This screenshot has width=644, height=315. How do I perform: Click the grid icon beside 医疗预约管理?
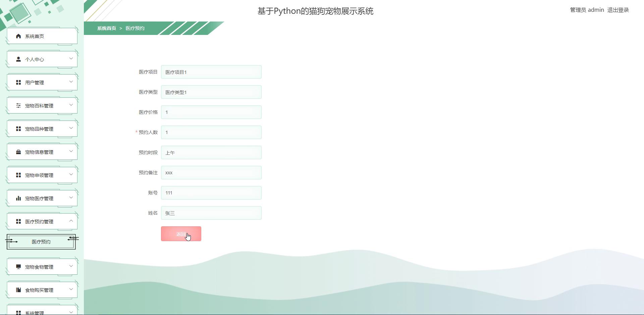18,221
